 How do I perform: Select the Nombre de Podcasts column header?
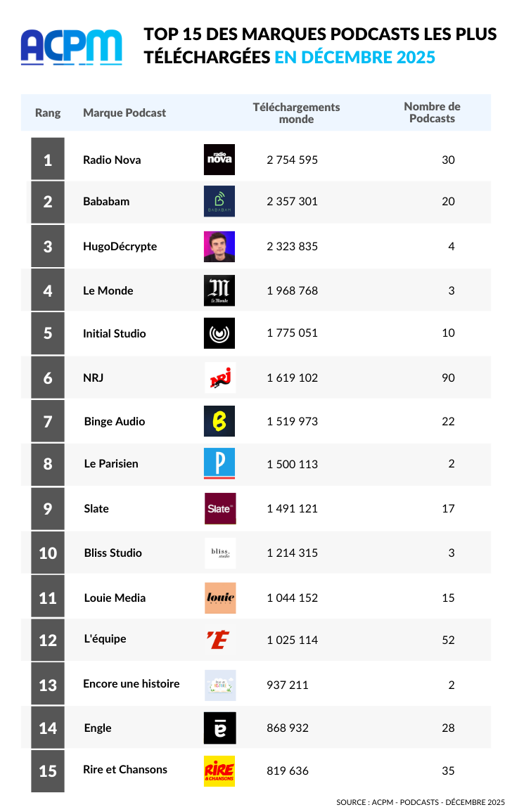[432, 112]
